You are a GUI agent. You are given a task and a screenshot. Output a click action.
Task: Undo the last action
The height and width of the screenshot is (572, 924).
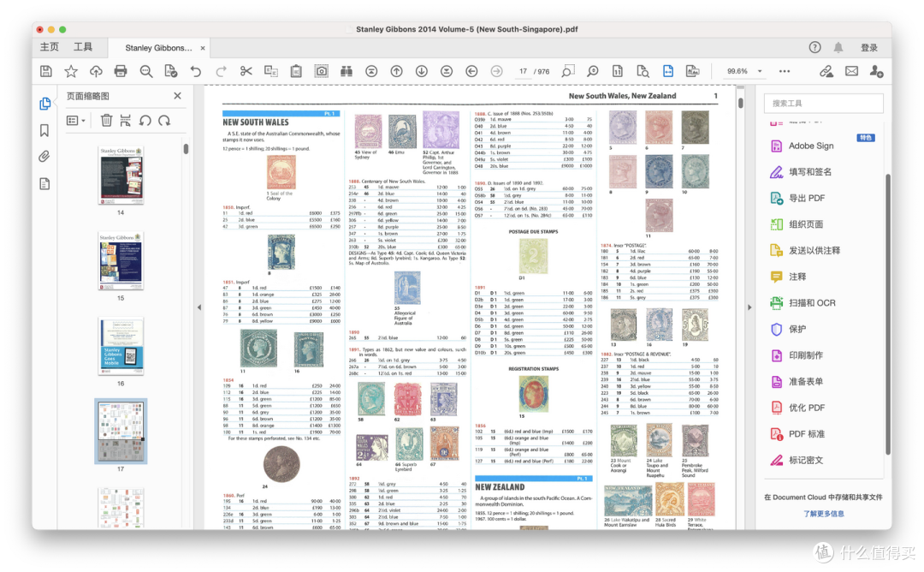(196, 71)
